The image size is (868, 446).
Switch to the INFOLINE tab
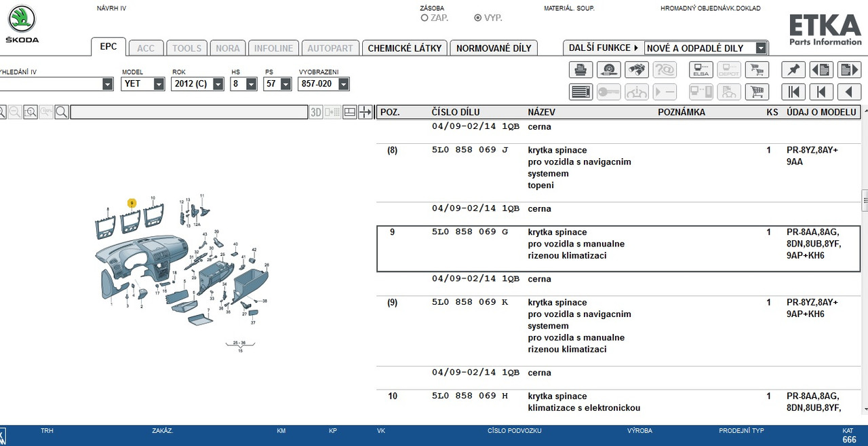tap(274, 48)
